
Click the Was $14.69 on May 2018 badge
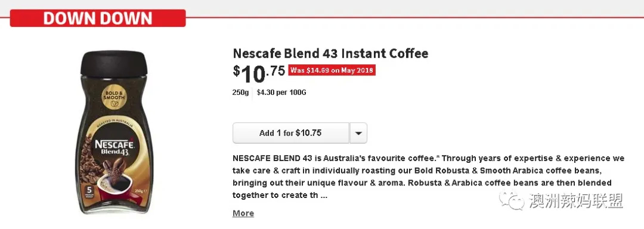[332, 70]
